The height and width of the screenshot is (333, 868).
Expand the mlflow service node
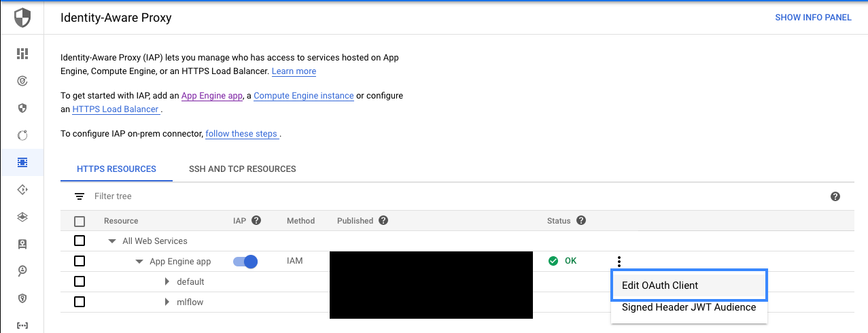167,302
